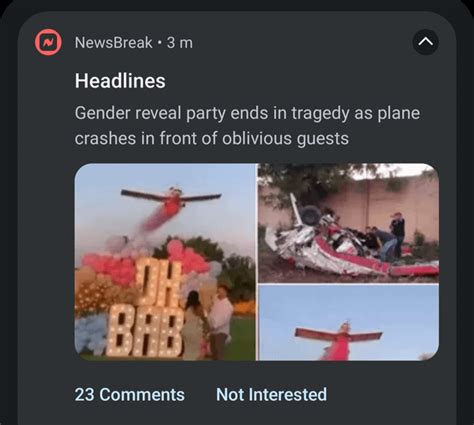
Task: Open the bottom-right red plane photo
Action: pos(349,323)
